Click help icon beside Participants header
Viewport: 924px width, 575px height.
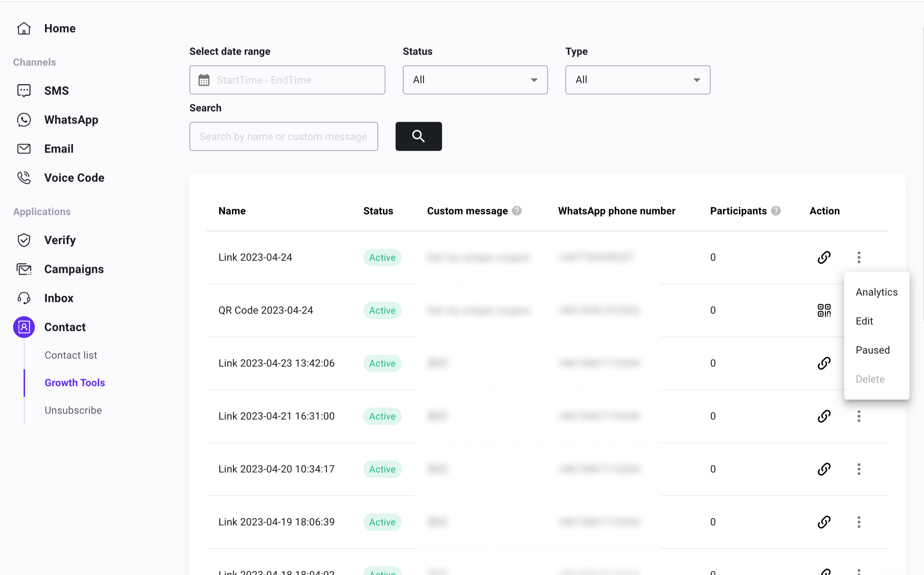(x=776, y=211)
